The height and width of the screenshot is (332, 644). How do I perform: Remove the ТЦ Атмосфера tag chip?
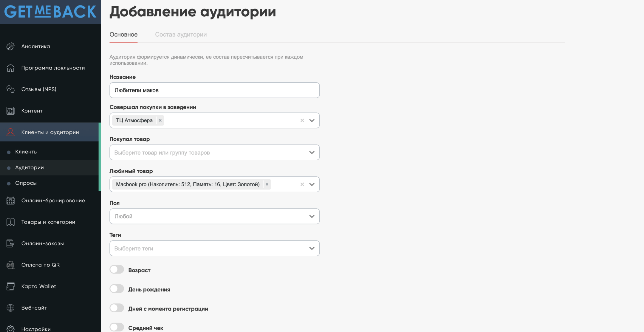(160, 120)
